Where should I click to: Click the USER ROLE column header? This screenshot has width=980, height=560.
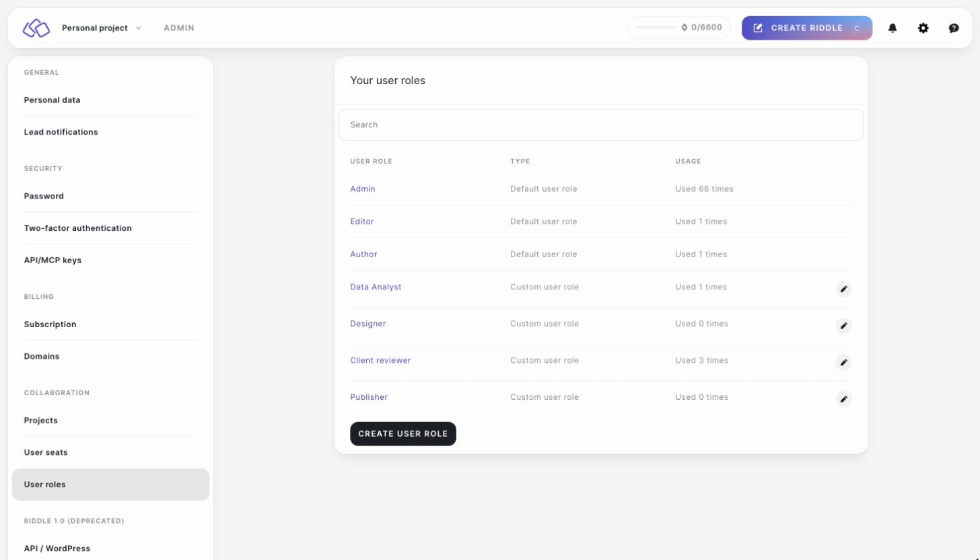click(x=371, y=162)
